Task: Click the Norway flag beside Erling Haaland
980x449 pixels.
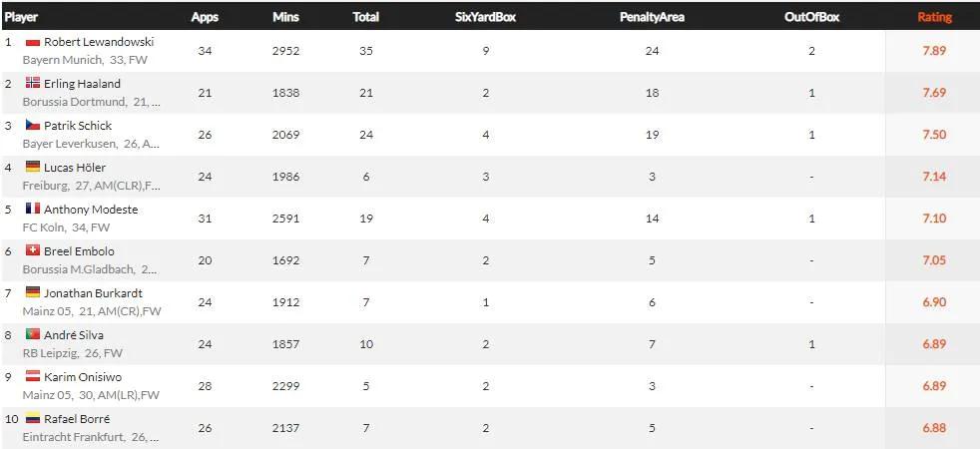Action: [x=33, y=84]
